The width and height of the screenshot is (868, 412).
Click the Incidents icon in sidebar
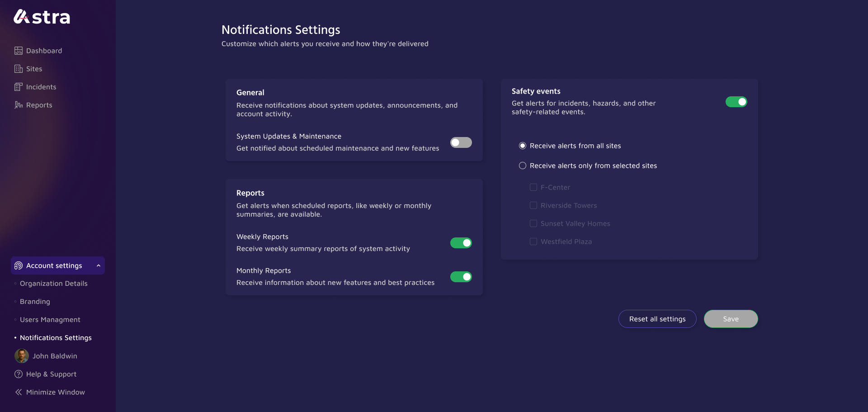[x=19, y=87]
